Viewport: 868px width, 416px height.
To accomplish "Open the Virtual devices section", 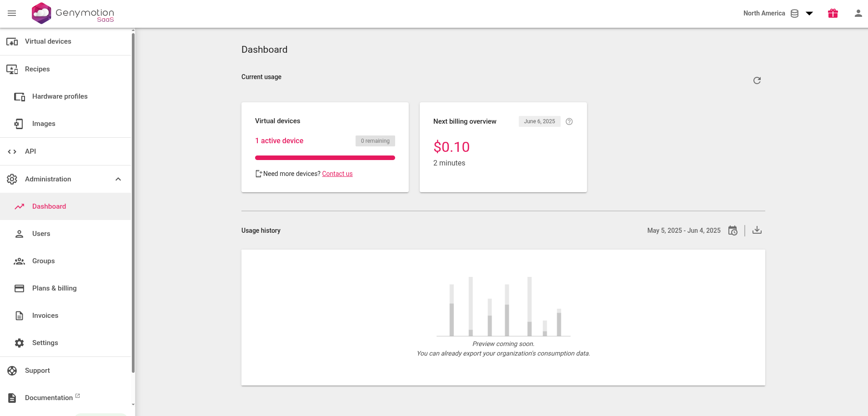I will click(48, 41).
